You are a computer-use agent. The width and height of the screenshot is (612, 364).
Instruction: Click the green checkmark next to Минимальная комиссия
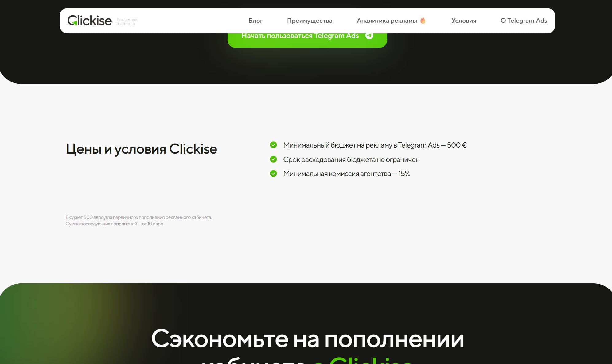click(273, 174)
